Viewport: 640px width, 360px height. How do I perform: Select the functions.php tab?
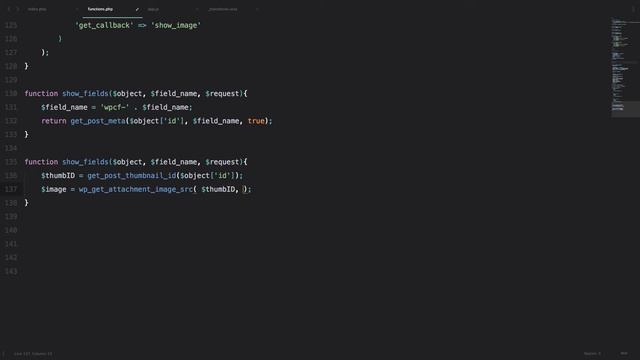[100, 9]
